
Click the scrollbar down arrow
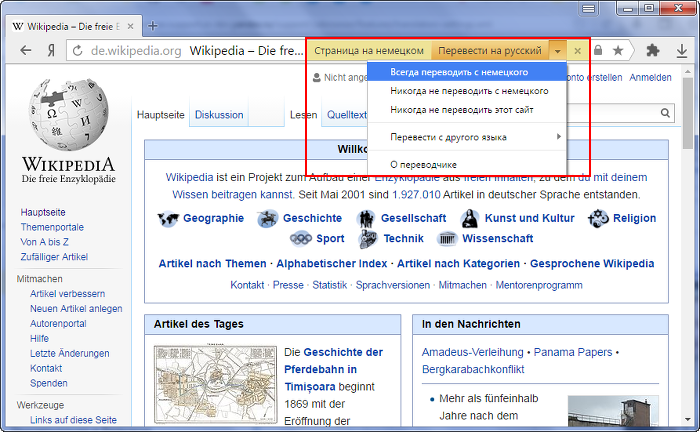[x=688, y=420]
